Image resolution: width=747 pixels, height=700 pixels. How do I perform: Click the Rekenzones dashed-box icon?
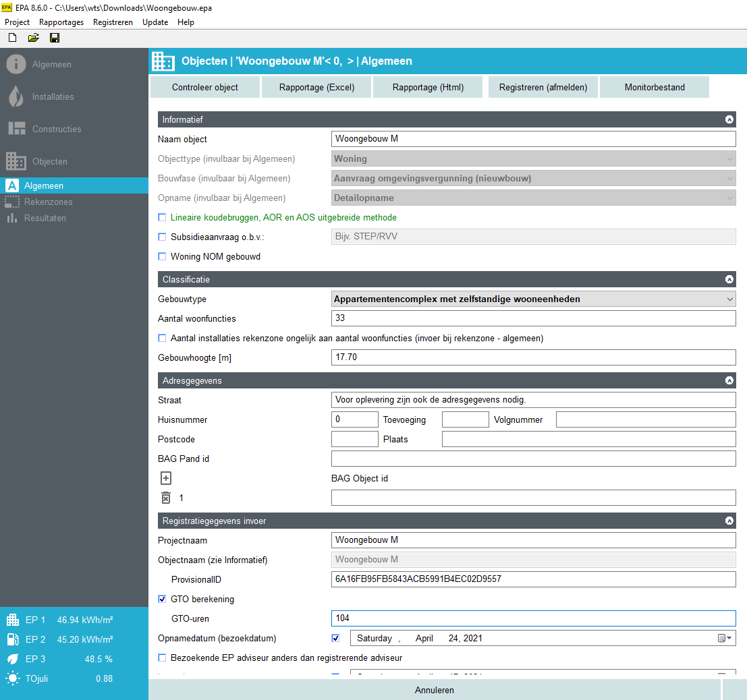[x=12, y=202]
